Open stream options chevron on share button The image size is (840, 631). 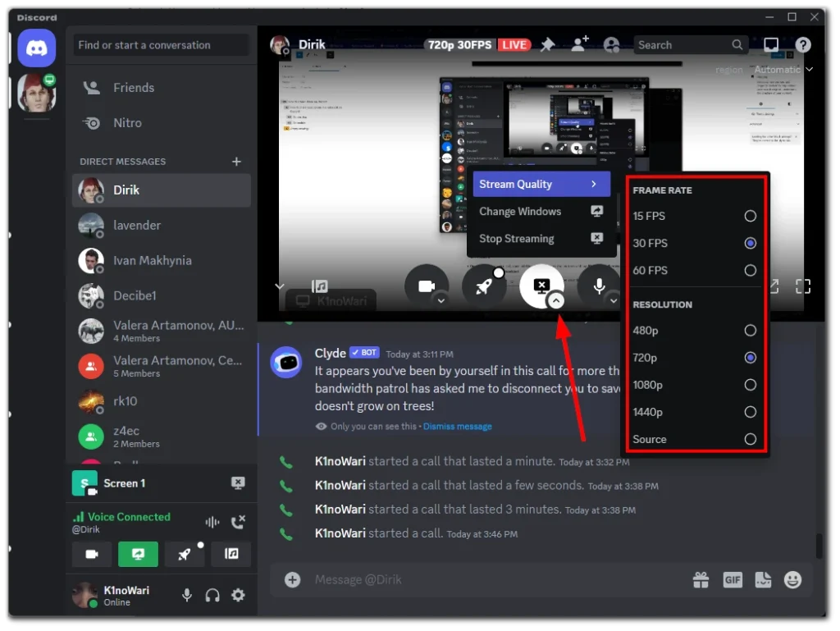point(556,300)
